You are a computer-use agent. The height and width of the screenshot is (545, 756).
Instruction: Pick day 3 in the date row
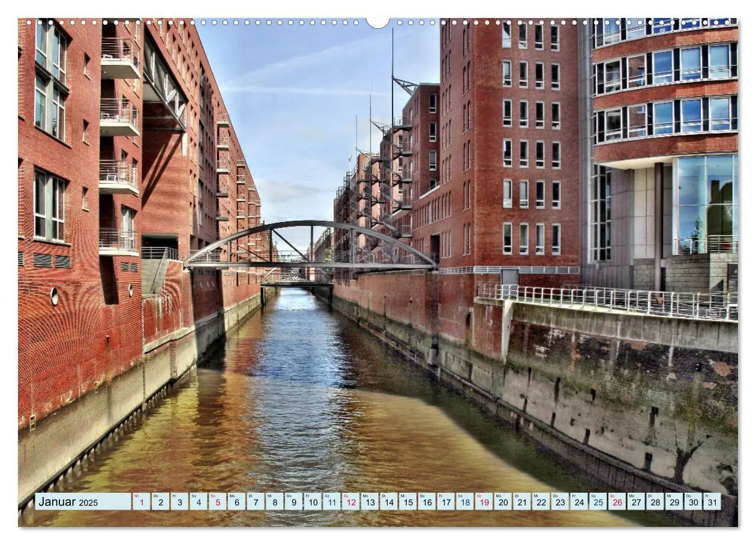(x=179, y=502)
